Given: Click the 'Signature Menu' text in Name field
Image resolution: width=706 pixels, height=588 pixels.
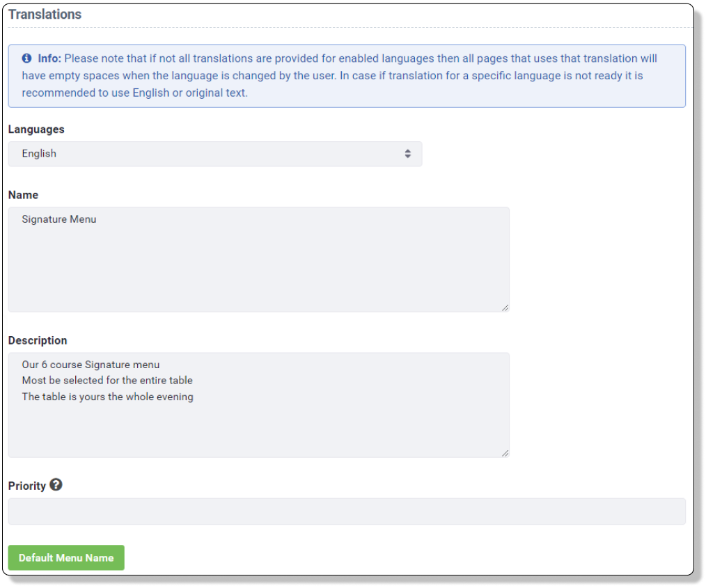Looking at the screenshot, I should point(59,219).
